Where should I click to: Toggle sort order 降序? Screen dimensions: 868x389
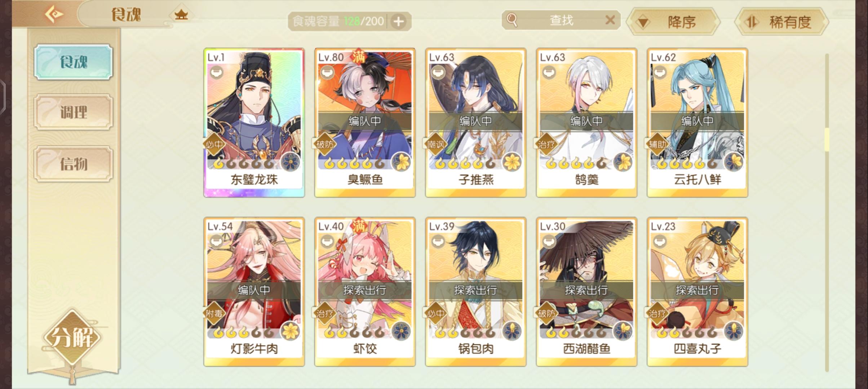[673, 22]
